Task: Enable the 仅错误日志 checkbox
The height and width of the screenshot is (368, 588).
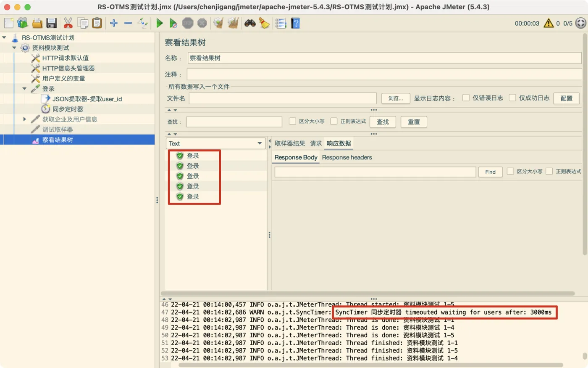Action: pyautogui.click(x=466, y=98)
